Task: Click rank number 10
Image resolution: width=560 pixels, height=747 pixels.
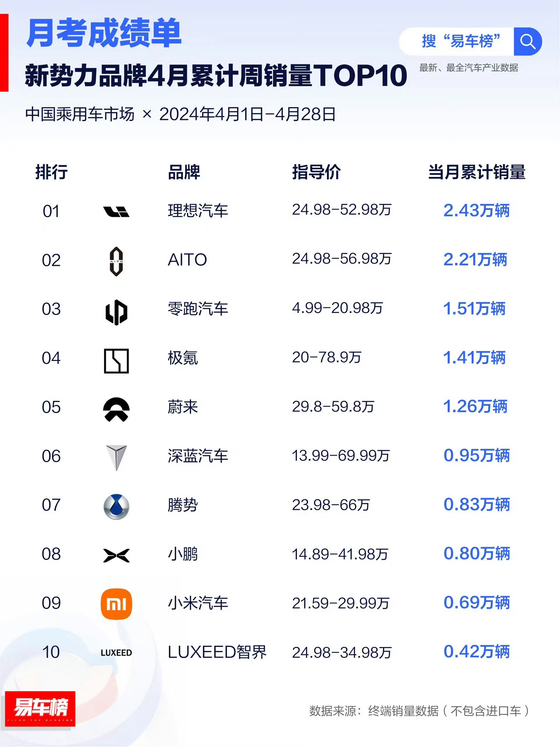Action: point(51,652)
